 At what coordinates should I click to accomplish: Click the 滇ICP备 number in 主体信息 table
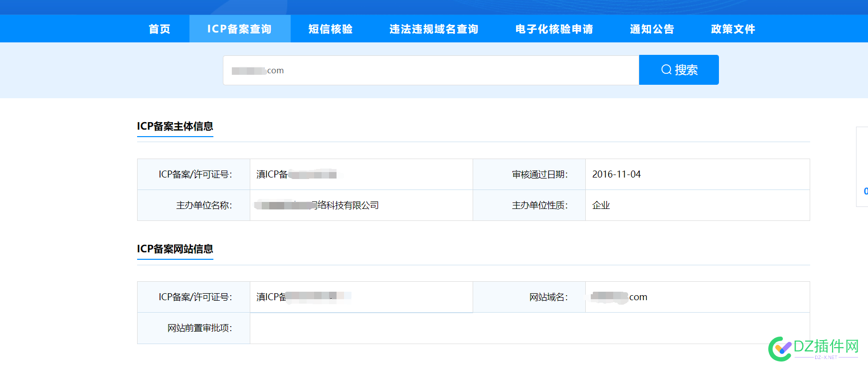[296, 174]
